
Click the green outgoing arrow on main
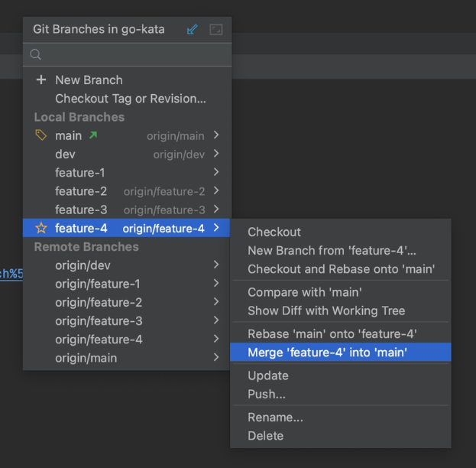pyautogui.click(x=93, y=135)
